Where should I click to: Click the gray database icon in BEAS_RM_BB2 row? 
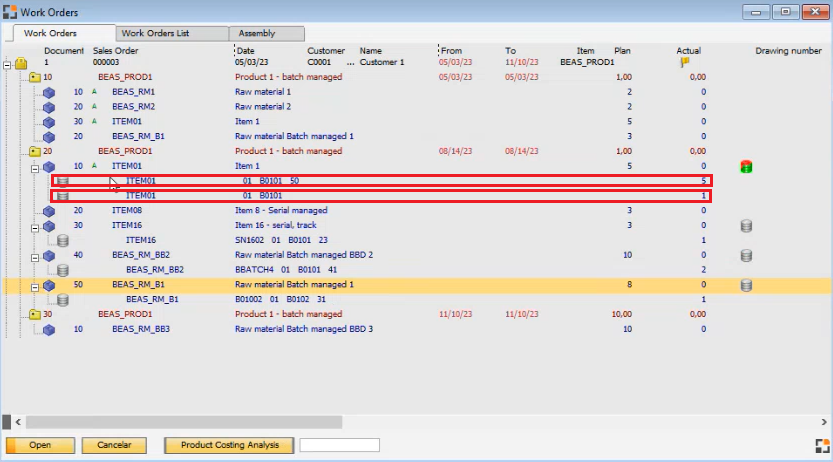[x=745, y=256]
